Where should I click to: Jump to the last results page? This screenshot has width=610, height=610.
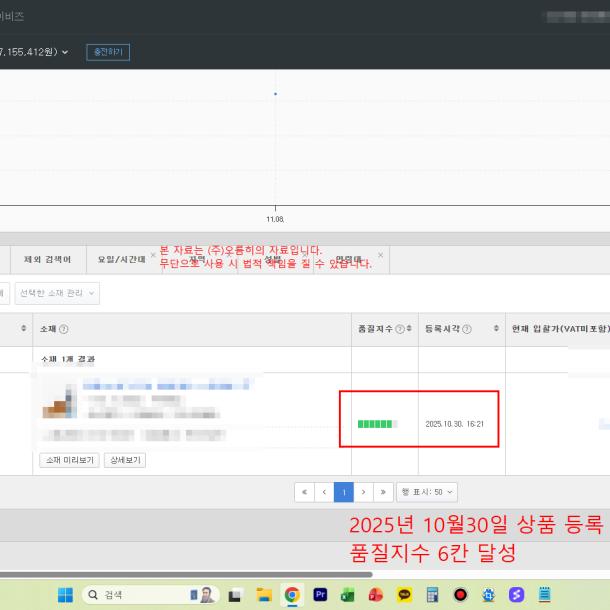coord(384,492)
